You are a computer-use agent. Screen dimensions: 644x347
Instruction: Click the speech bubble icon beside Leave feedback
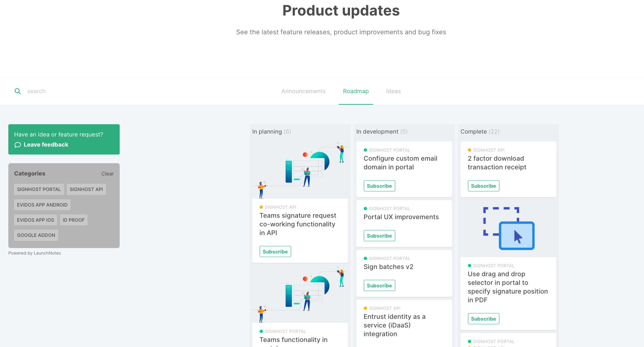[17, 145]
